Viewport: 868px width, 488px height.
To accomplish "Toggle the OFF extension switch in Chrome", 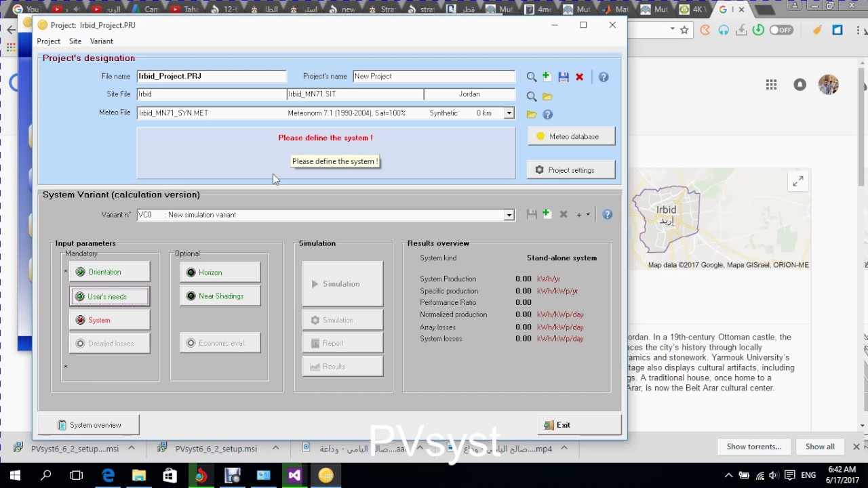I will coord(781,30).
